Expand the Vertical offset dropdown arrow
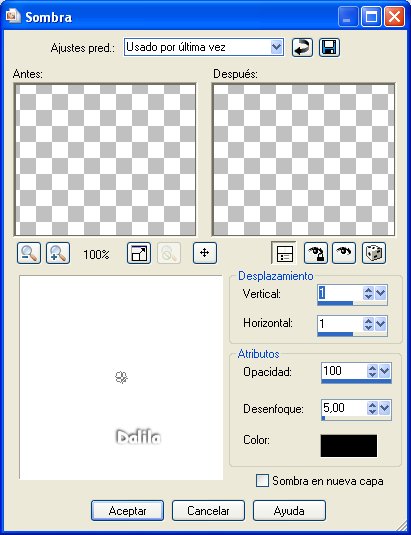Image resolution: width=411 pixels, height=535 pixels. tap(381, 293)
